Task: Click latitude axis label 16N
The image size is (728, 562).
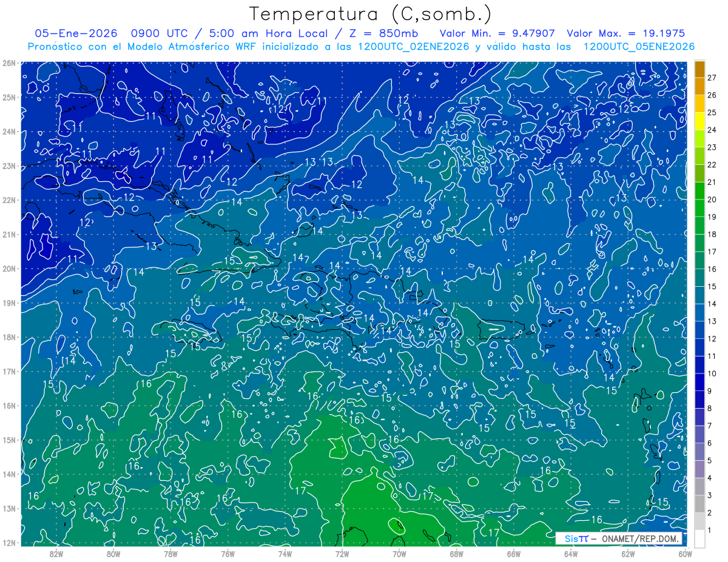Action: pos(8,406)
